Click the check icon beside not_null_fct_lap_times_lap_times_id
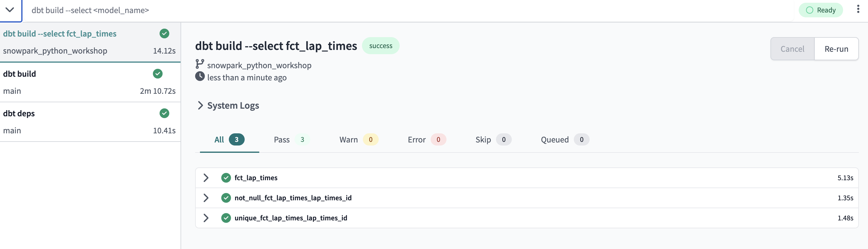Viewport: 868px width, 249px height. click(x=226, y=198)
